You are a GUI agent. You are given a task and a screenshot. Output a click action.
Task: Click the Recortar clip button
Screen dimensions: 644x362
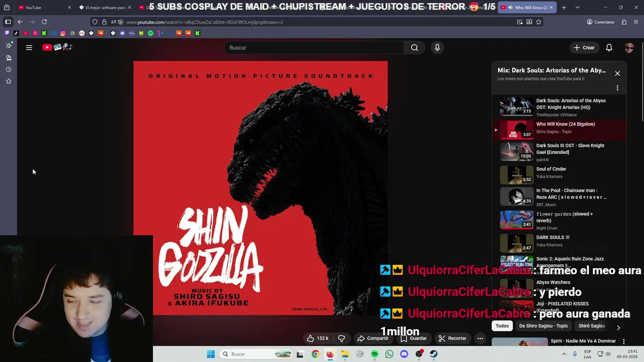pos(452,338)
